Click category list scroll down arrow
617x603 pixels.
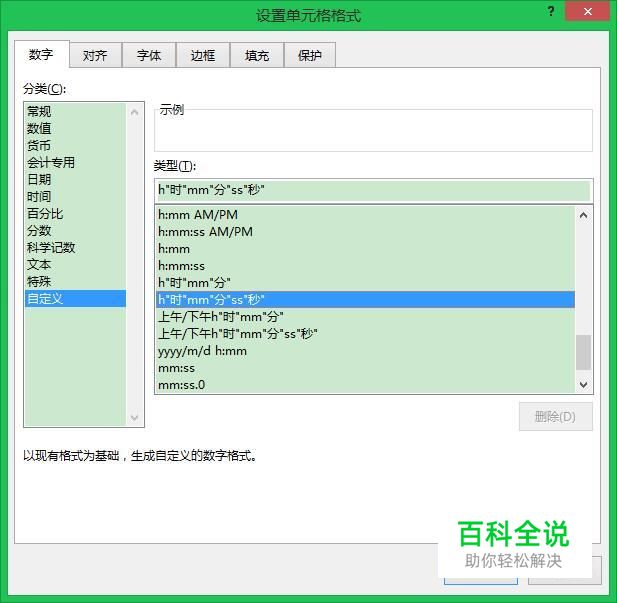(x=135, y=417)
